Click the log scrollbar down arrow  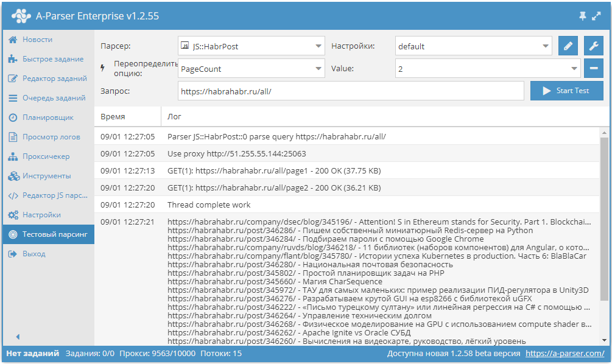(604, 340)
